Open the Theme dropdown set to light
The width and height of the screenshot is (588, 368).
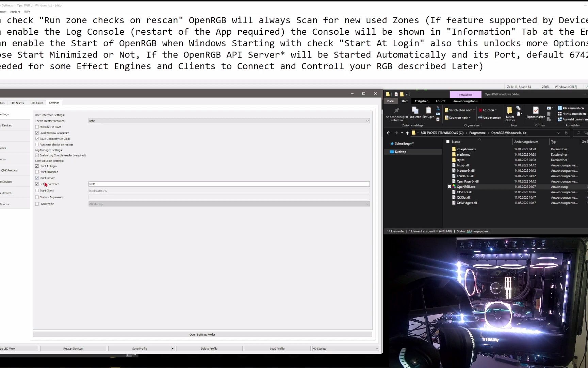(229, 121)
